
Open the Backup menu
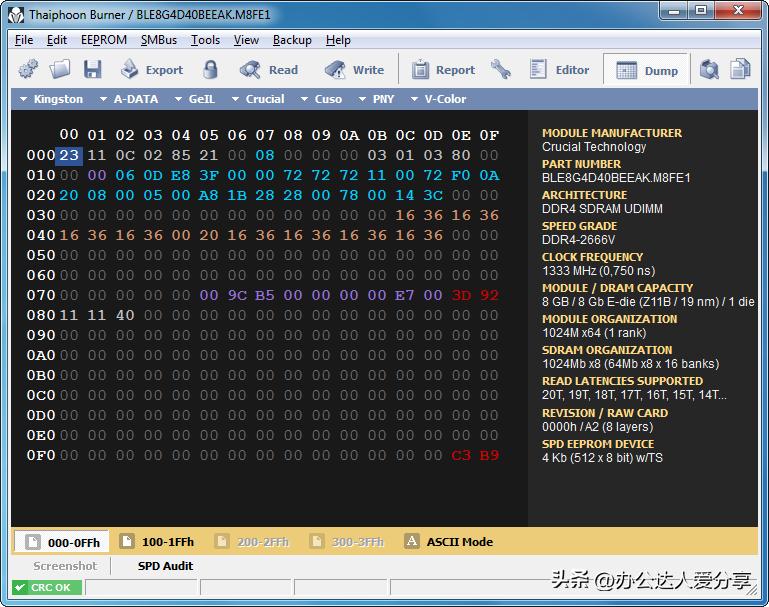(292, 40)
